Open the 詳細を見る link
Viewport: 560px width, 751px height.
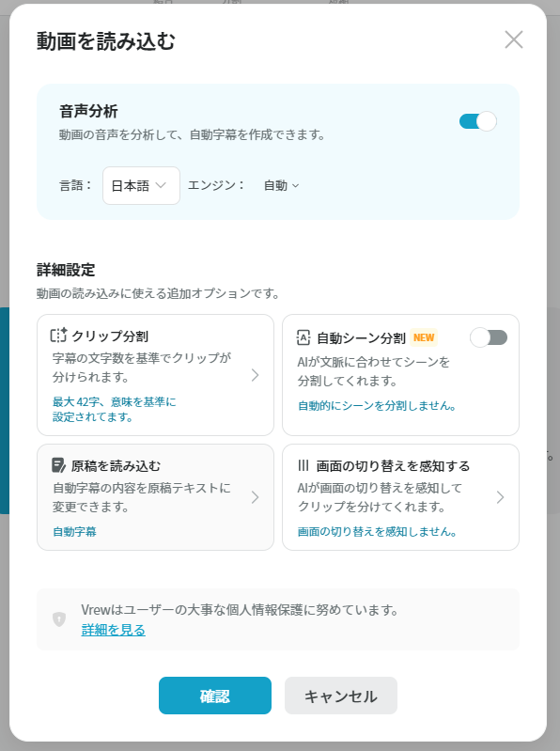click(x=114, y=630)
